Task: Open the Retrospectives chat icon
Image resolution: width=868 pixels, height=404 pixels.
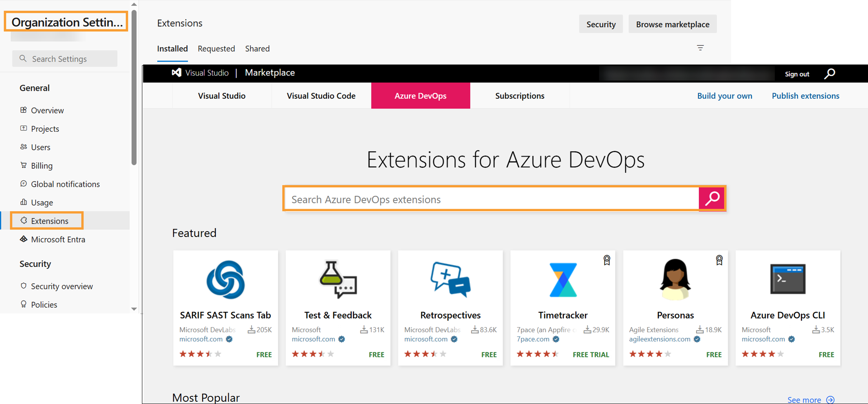Action: pos(451,280)
